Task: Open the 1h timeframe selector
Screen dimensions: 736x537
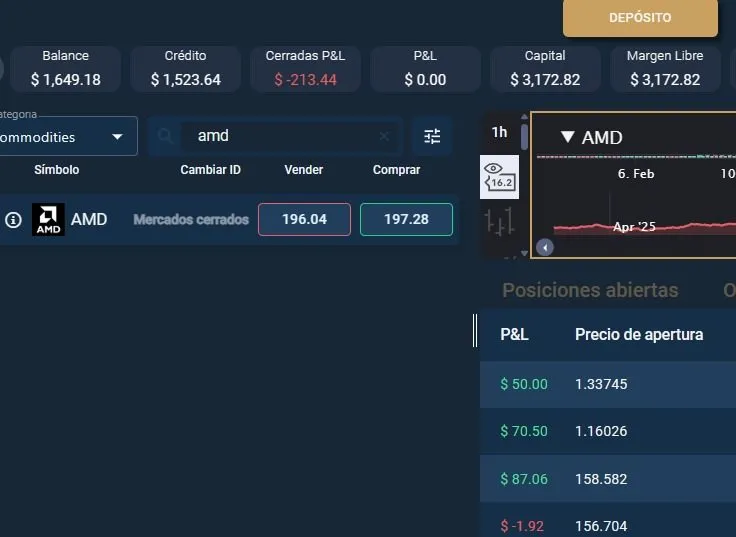Action: 499,132
